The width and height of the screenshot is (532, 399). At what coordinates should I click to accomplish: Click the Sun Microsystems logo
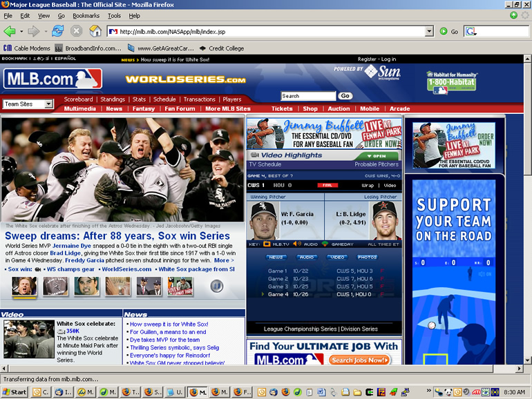click(383, 72)
